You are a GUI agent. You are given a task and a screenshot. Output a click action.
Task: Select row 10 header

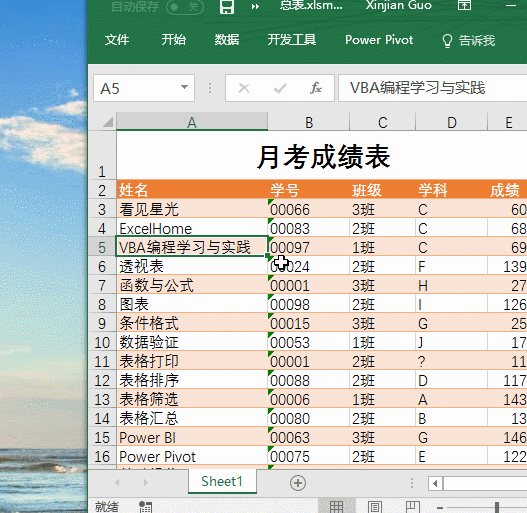click(102, 342)
